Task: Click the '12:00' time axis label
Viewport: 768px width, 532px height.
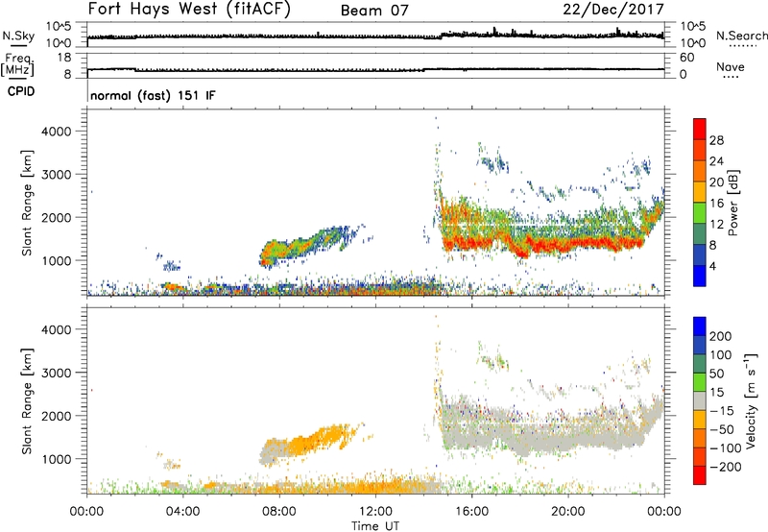Action: (375, 512)
